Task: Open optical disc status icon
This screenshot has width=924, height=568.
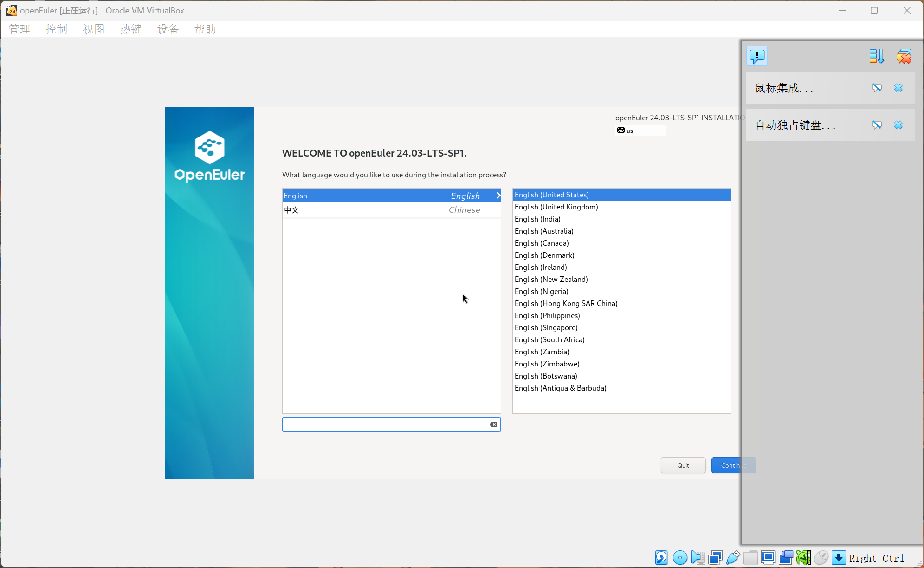Action: 680,557
